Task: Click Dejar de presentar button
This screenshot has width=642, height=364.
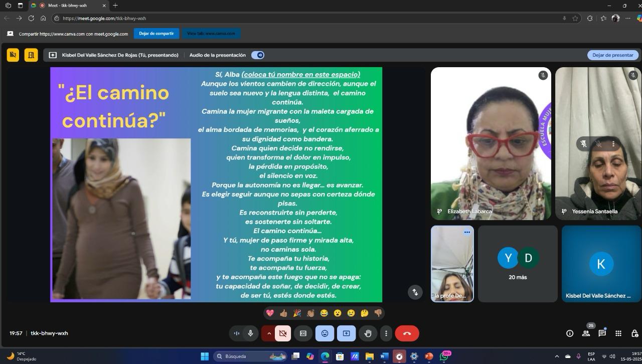Action: click(x=612, y=55)
